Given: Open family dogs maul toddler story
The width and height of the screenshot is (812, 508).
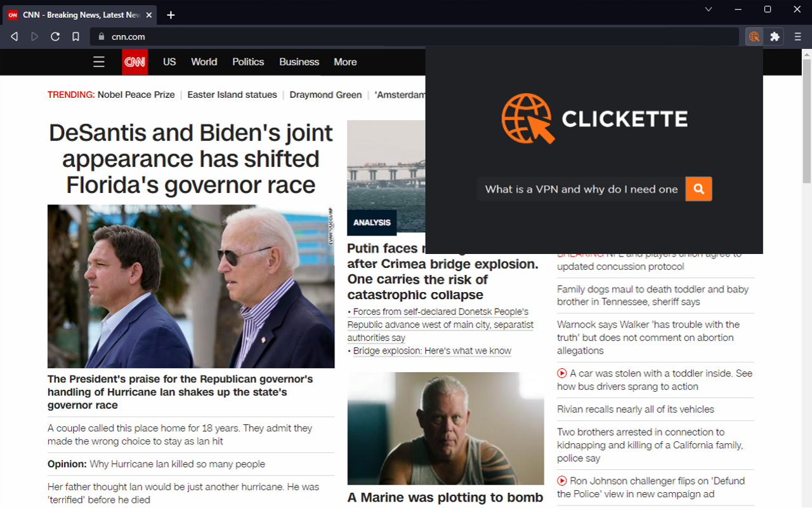Looking at the screenshot, I should tap(653, 295).
